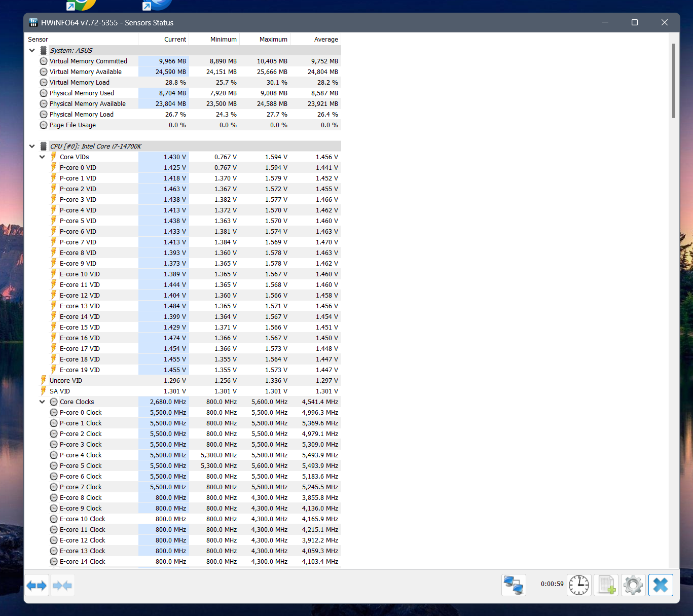Click the shrink columns arrows button
This screenshot has width=693, height=616.
(x=62, y=586)
